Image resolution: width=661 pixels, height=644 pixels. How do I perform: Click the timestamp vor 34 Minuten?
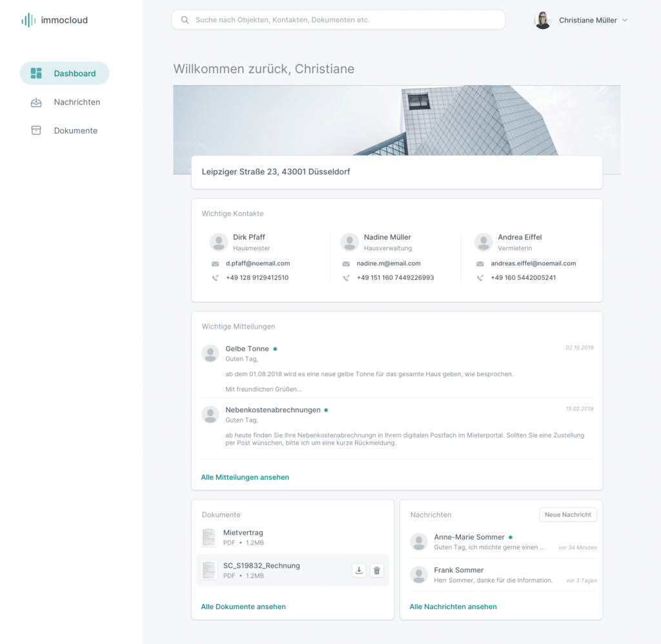[x=578, y=547]
